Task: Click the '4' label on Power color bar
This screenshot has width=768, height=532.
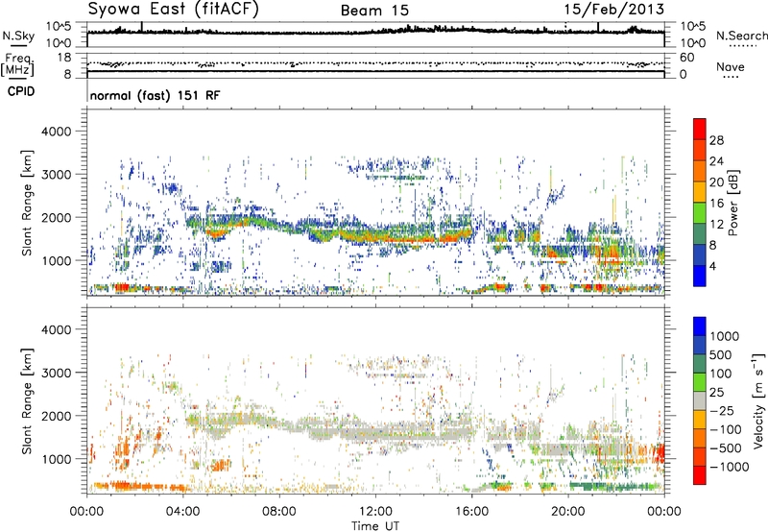Action: [713, 267]
